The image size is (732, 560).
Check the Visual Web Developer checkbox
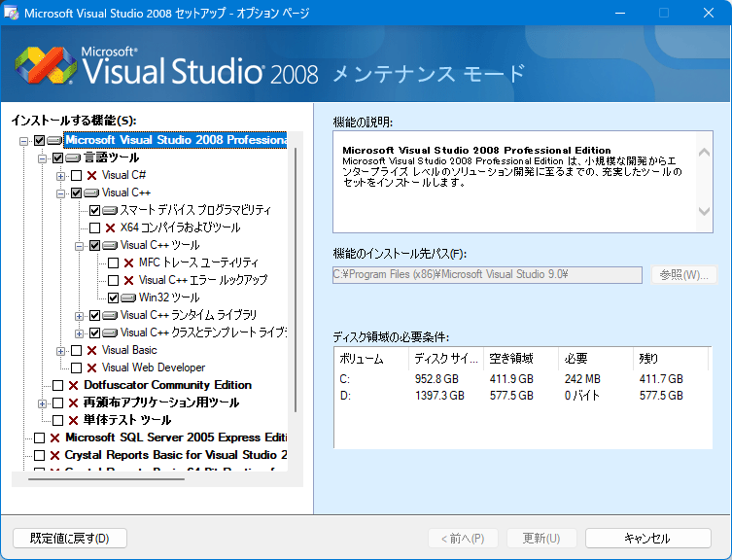pyautogui.click(x=76, y=368)
